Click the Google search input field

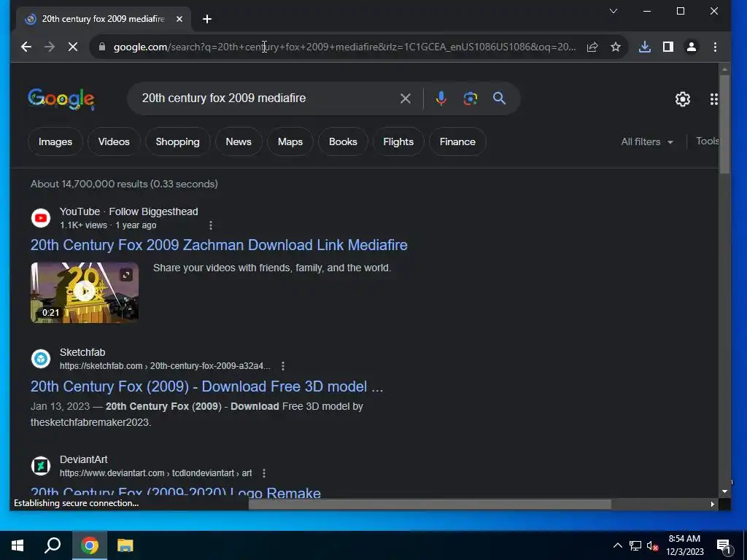[x=267, y=98]
